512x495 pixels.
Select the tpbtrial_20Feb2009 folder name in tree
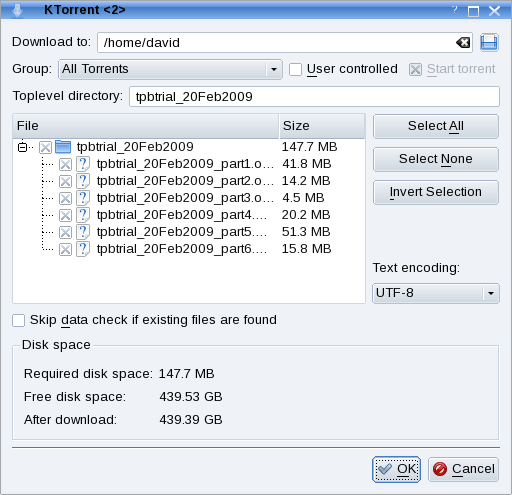pyautogui.click(x=135, y=147)
